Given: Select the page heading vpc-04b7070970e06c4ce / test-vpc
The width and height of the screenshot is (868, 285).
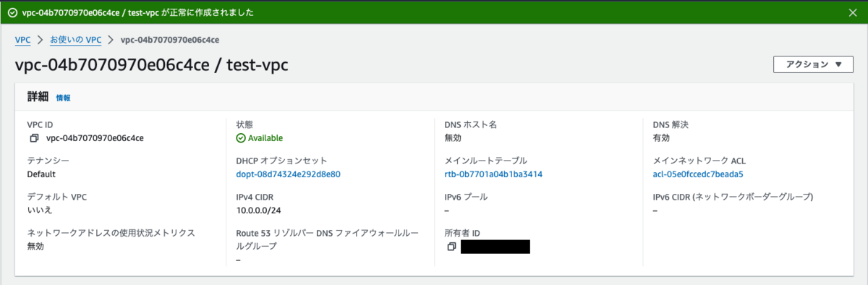Looking at the screenshot, I should [152, 65].
